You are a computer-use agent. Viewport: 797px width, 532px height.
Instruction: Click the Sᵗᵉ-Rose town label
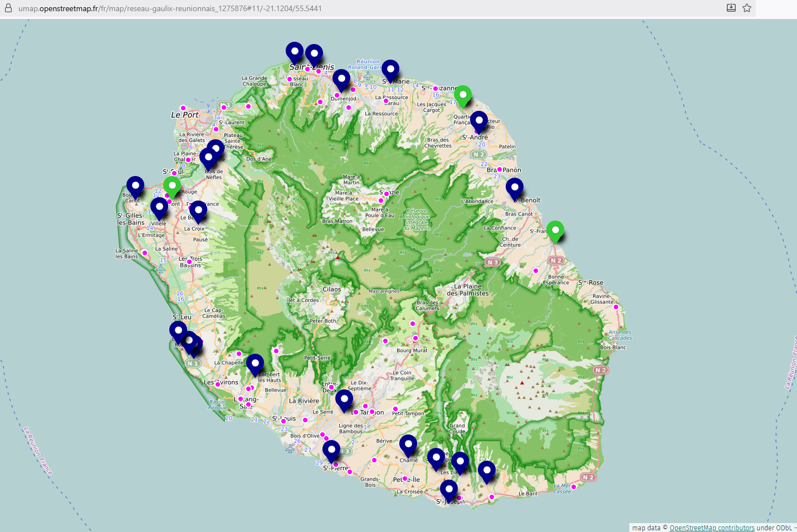pos(591,282)
